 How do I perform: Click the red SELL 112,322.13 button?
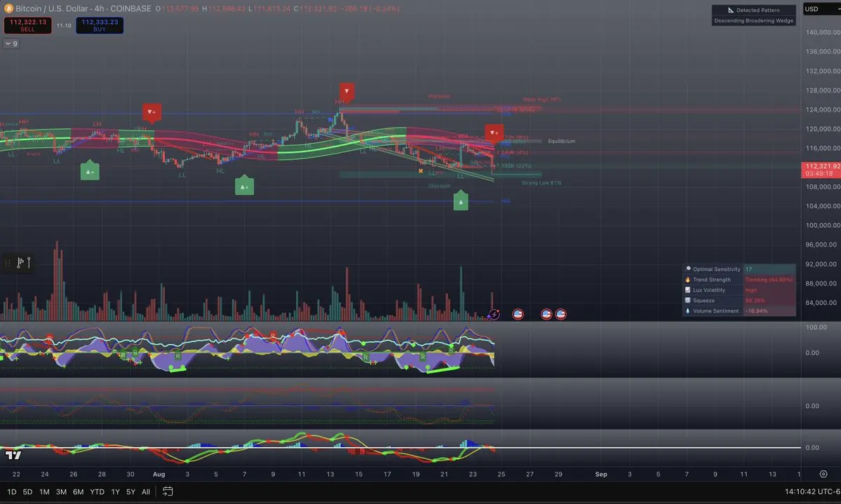pyautogui.click(x=28, y=25)
